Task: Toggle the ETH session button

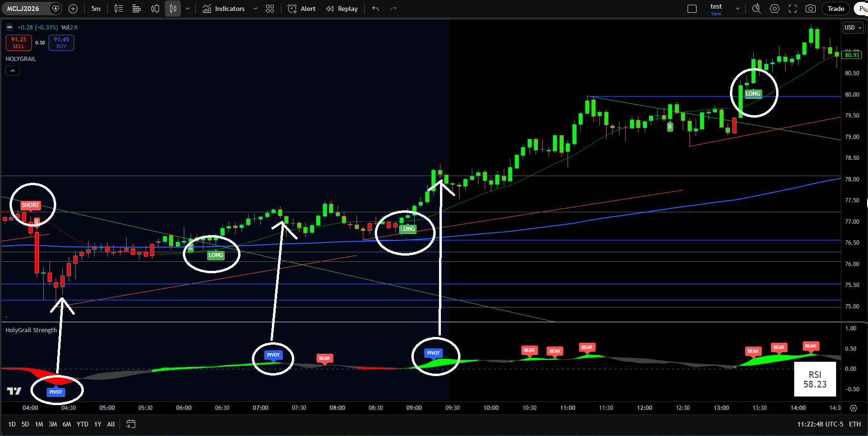Action: pyautogui.click(x=855, y=424)
